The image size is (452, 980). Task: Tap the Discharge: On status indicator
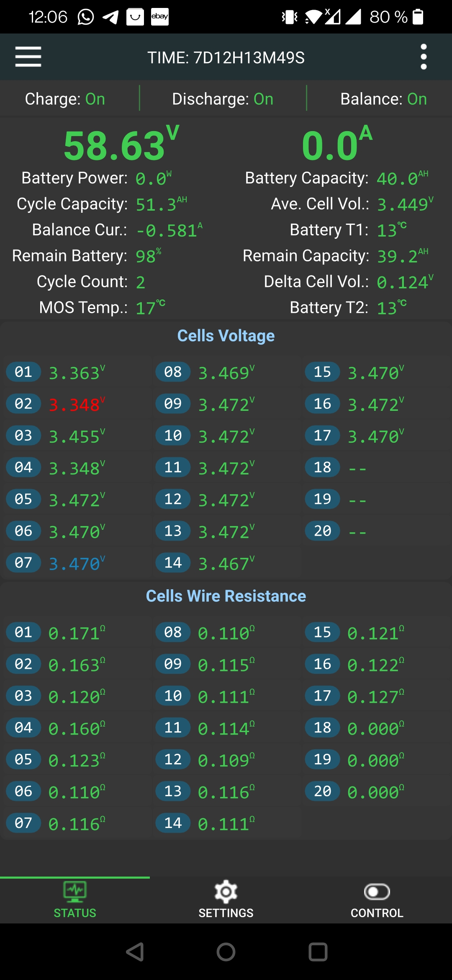coord(223,99)
